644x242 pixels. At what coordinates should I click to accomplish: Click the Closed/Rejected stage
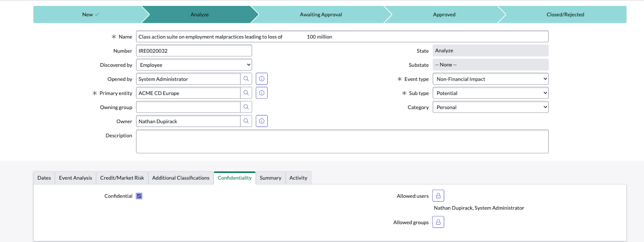point(565,14)
